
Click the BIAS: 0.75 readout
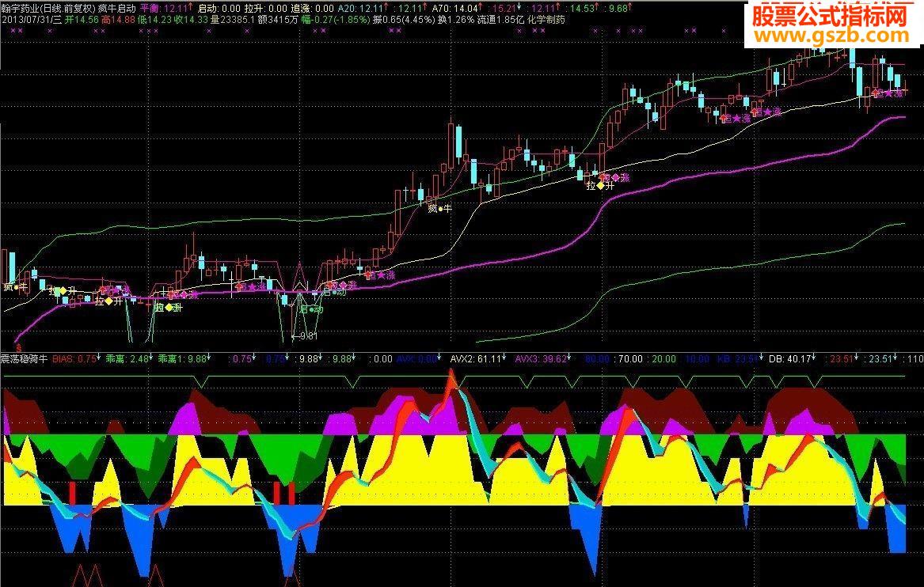click(75, 358)
